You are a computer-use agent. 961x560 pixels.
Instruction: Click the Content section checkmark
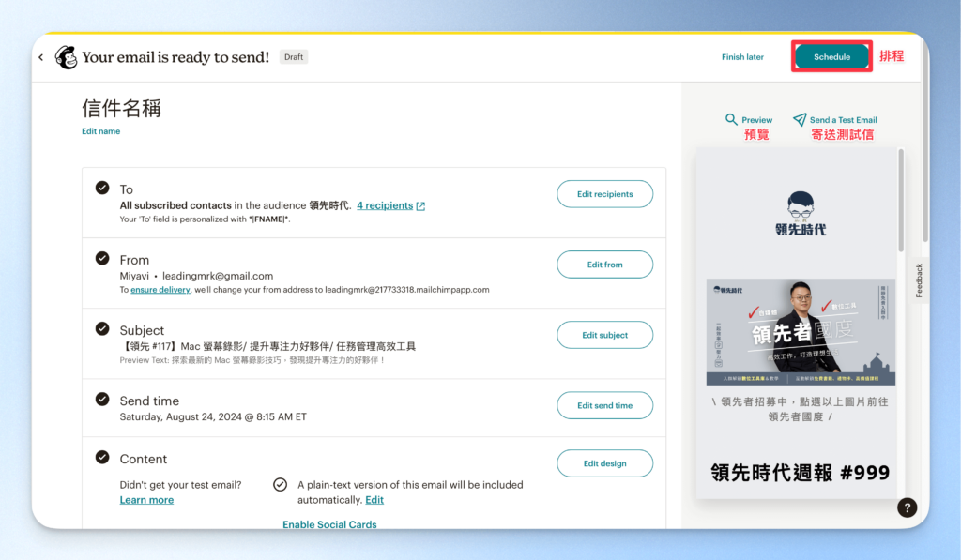[102, 458]
